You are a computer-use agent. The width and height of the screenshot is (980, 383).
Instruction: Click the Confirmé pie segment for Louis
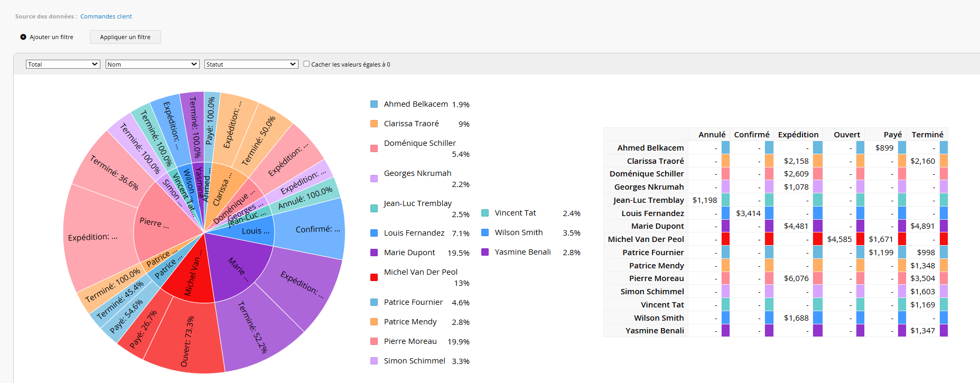312,229
